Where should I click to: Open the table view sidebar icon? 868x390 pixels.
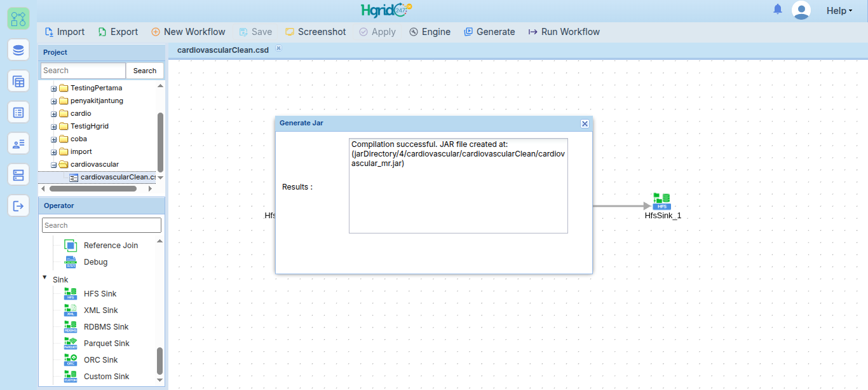18,81
